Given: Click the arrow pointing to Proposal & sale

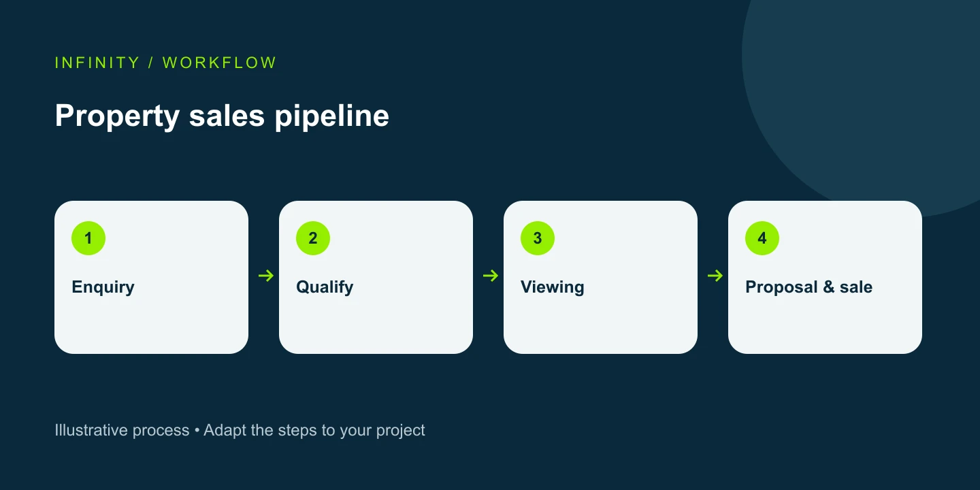Looking at the screenshot, I should pyautogui.click(x=715, y=276).
